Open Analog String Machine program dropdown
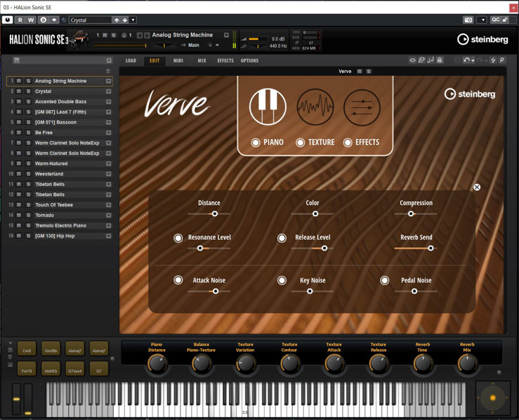Viewport: 519px width, 420px height. click(x=226, y=35)
